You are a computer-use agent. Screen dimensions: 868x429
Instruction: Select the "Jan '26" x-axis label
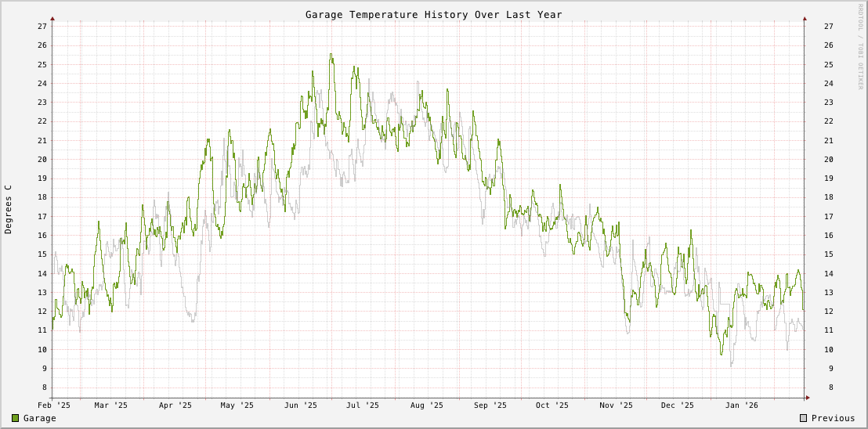[x=741, y=406]
